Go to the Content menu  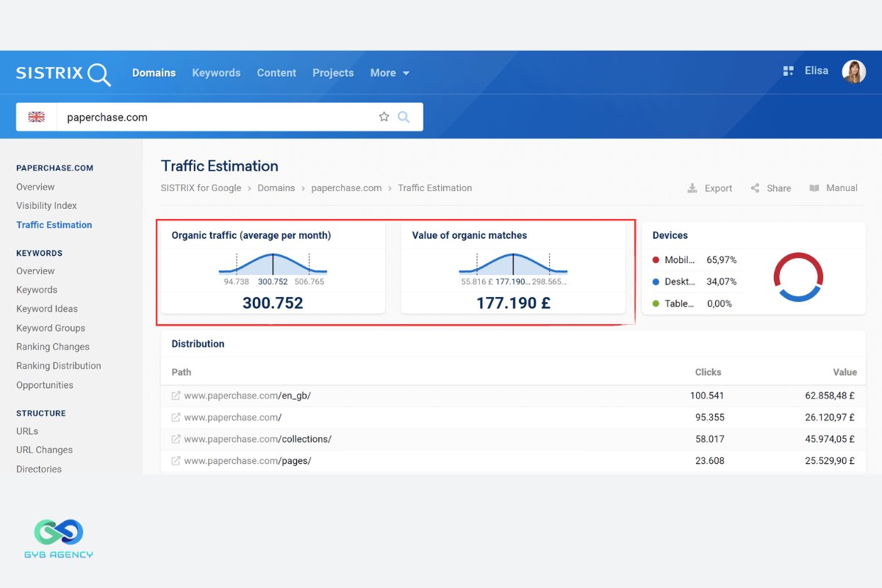pyautogui.click(x=276, y=73)
